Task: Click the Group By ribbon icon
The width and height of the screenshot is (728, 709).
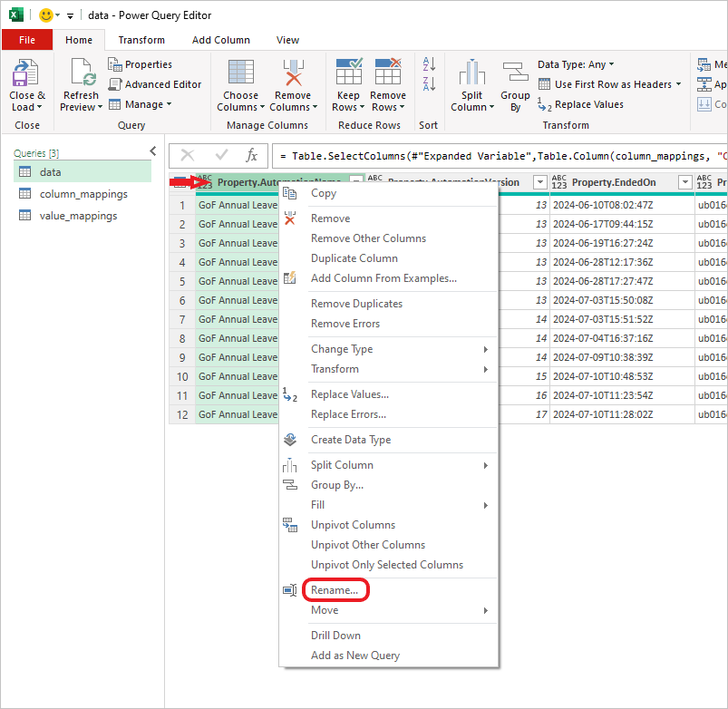Action: click(515, 73)
